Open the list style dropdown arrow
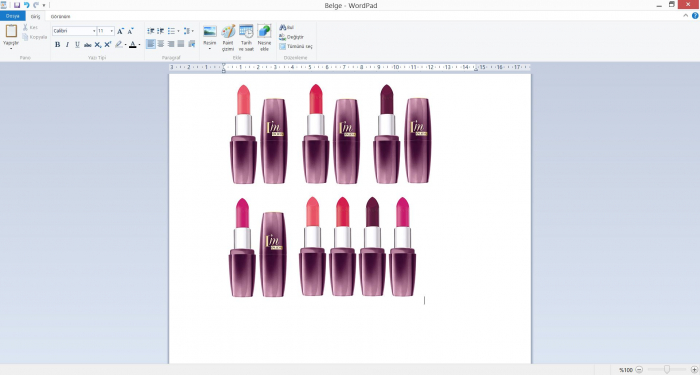The image size is (700, 375). point(179,31)
